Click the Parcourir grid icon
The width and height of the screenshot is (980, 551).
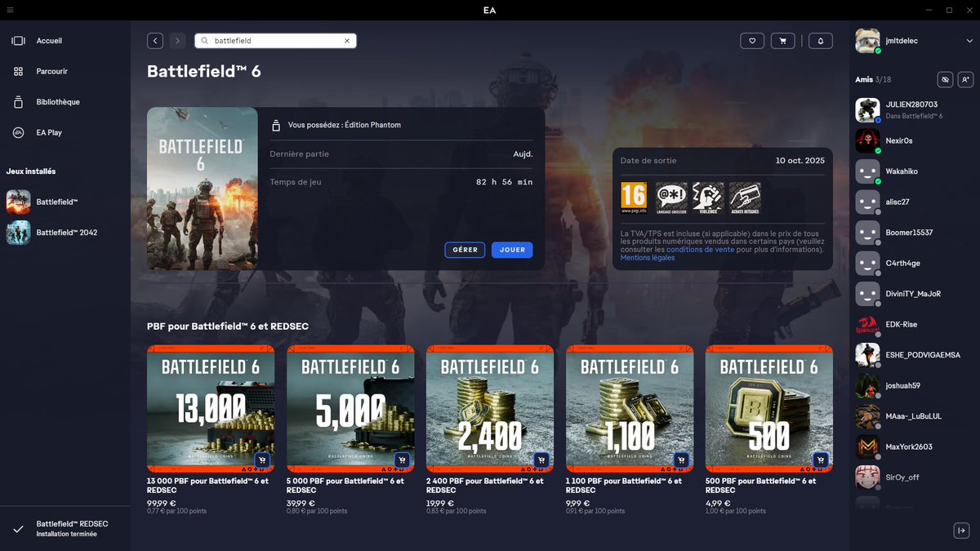point(18,72)
